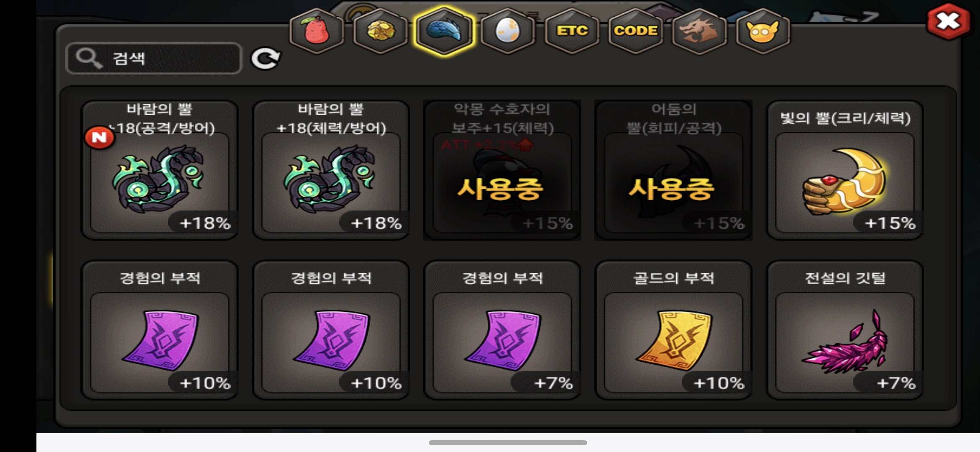Select 바람의 뿔 +18(체력/방어) item
Viewport: 980px width, 452px height.
[x=331, y=170]
